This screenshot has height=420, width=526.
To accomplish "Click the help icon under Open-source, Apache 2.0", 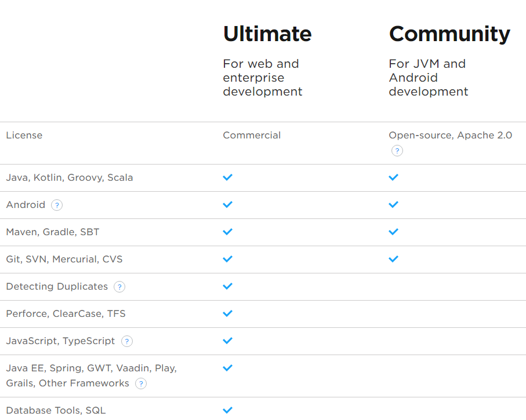I will tap(397, 151).
